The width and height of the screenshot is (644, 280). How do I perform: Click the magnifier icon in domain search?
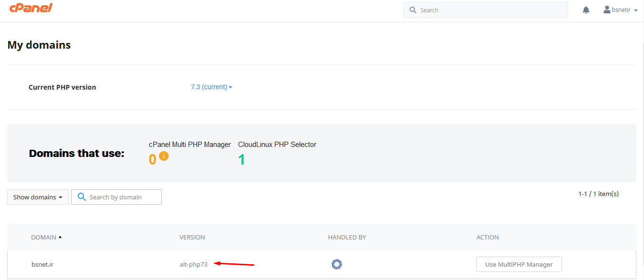pos(82,197)
